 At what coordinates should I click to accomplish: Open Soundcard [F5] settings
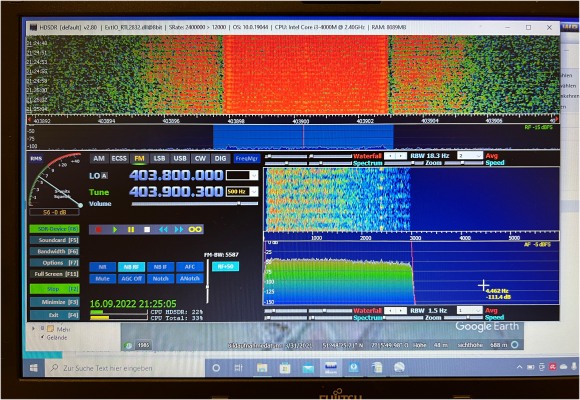tap(54, 240)
